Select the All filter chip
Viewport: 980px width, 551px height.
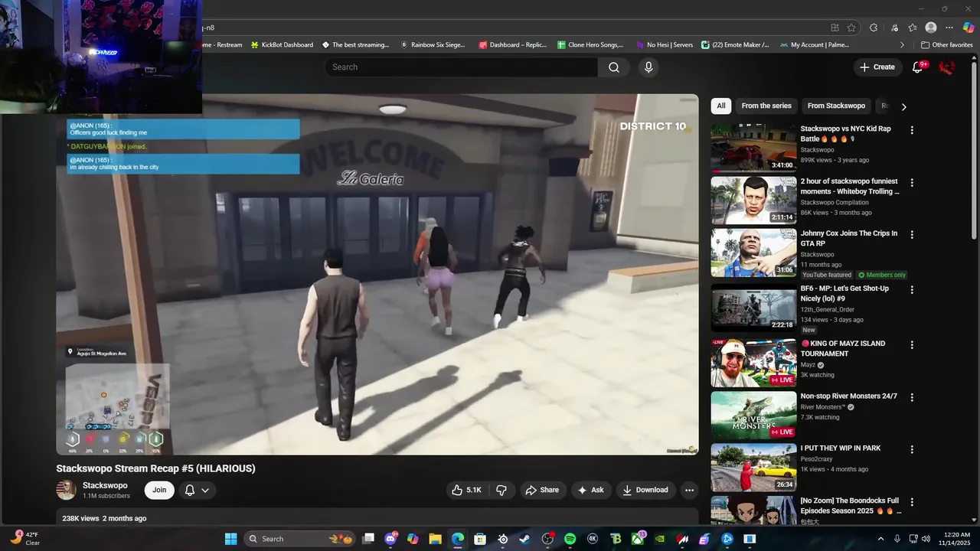coord(720,106)
